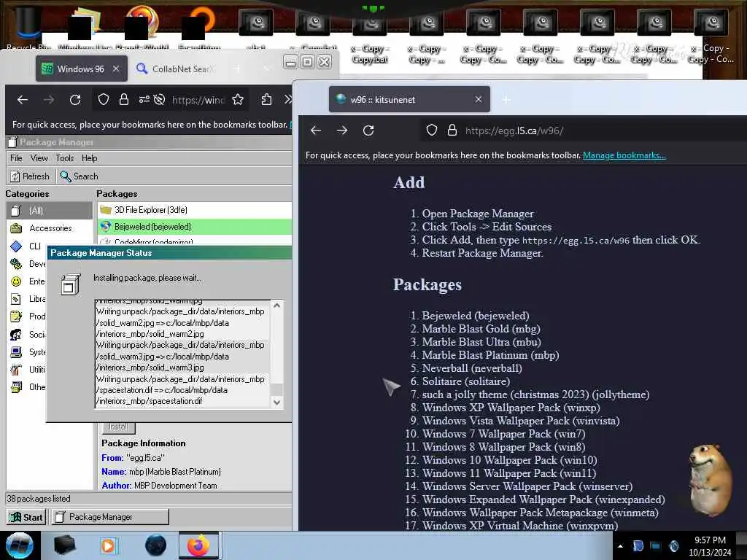Click the Manage bookmarks link
This screenshot has width=747, height=560.
[x=624, y=155]
